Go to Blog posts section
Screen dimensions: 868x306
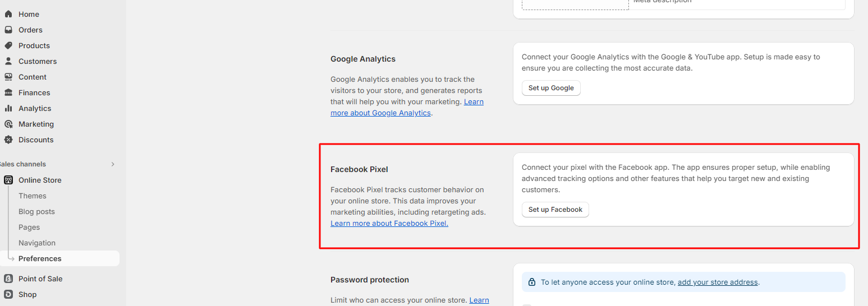click(x=36, y=211)
